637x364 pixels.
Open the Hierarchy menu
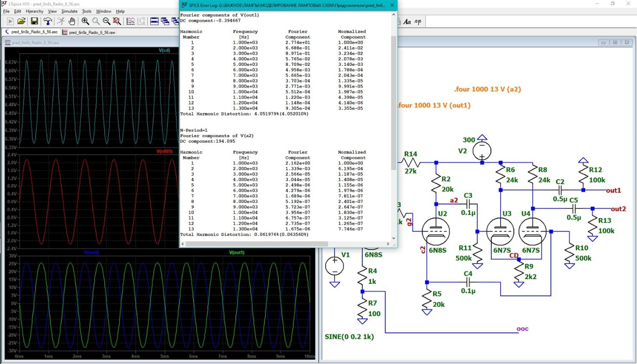pyautogui.click(x=34, y=11)
